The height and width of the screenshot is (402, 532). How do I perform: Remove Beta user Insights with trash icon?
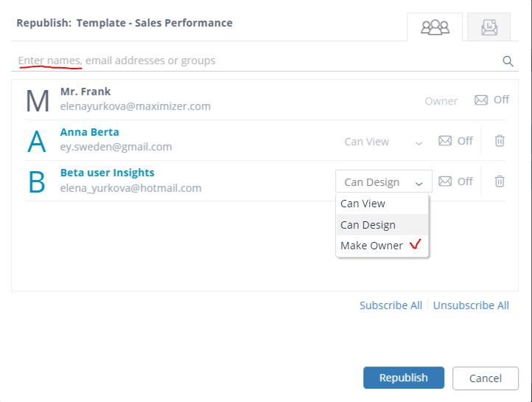pos(500,181)
